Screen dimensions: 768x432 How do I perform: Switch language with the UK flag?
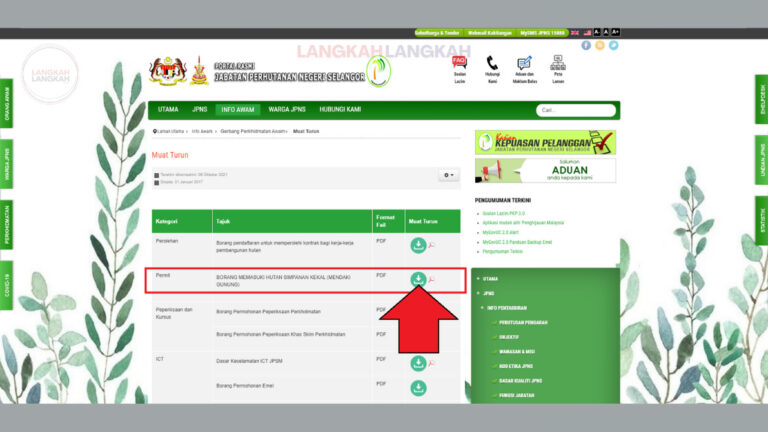click(575, 33)
